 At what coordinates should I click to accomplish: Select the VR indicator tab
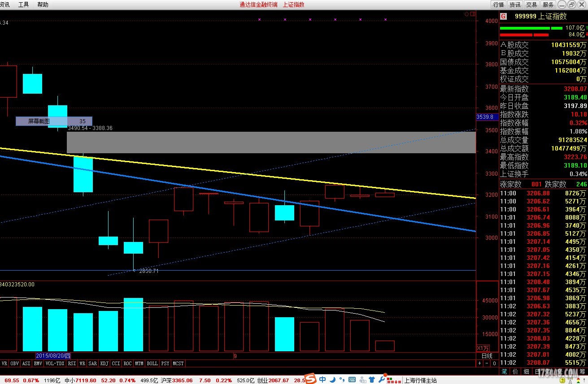click(x=4, y=363)
